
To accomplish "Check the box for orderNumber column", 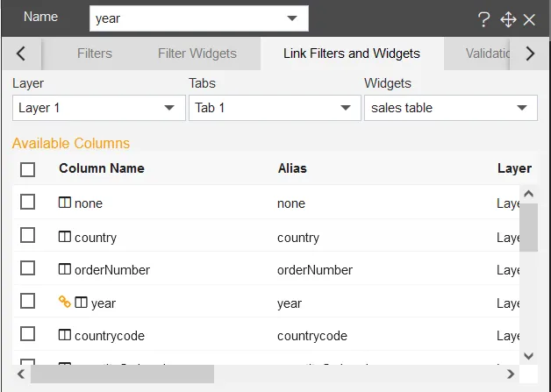I will (28, 268).
